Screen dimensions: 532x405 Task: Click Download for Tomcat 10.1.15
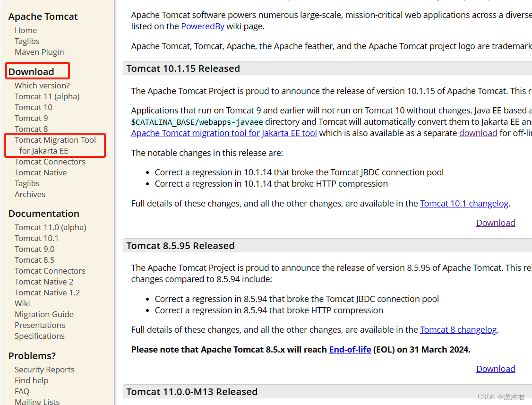coord(495,223)
